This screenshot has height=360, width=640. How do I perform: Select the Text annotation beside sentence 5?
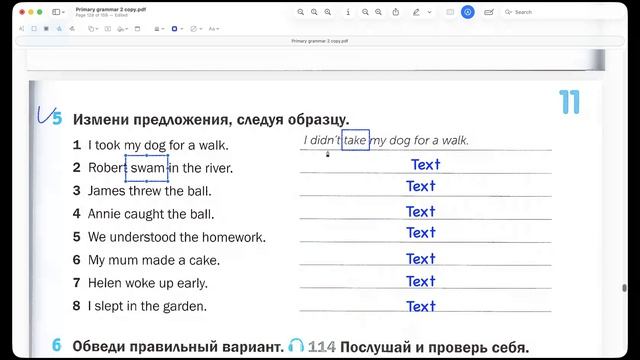point(421,233)
